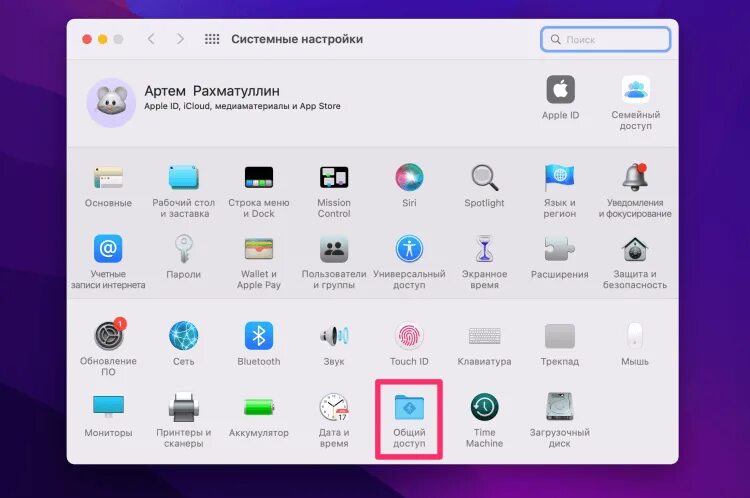The image size is (750, 498).
Task: Minimize window with yellow button
Action: [x=102, y=39]
